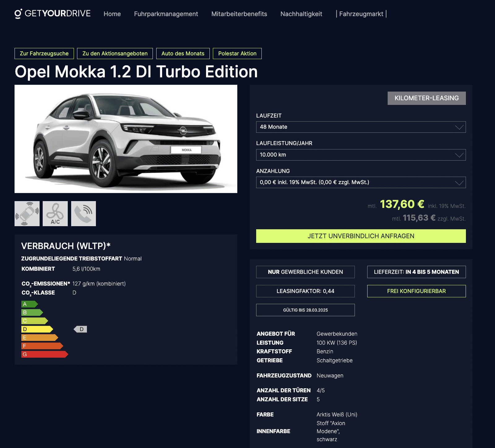Expand the Laufleistung/Jahr 10.000 km dropdown

361,155
